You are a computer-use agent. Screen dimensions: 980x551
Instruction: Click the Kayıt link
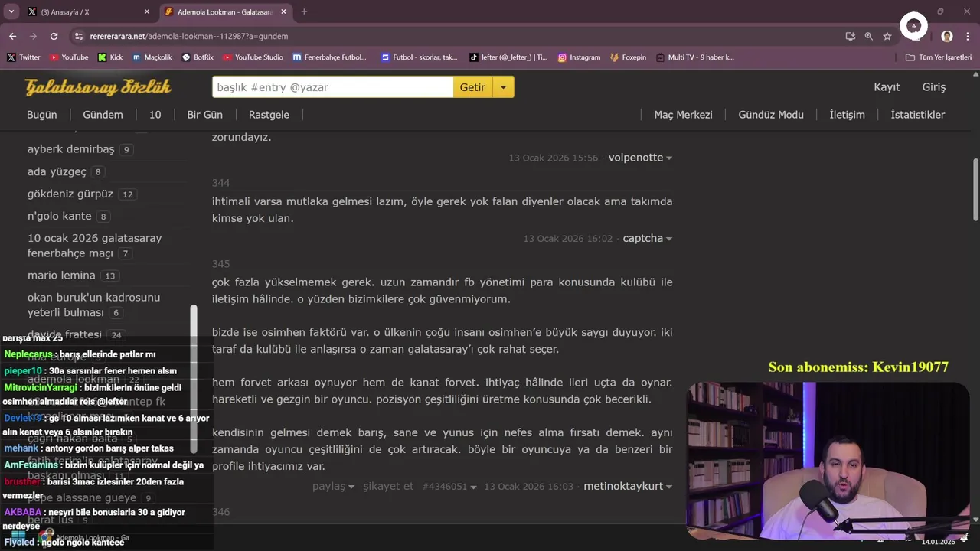point(887,87)
